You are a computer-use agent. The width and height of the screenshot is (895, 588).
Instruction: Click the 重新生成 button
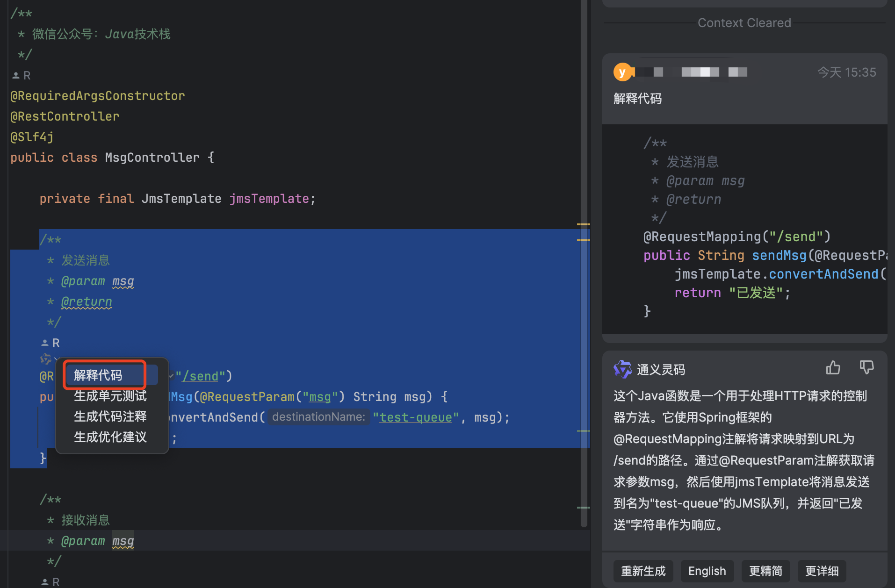(643, 571)
